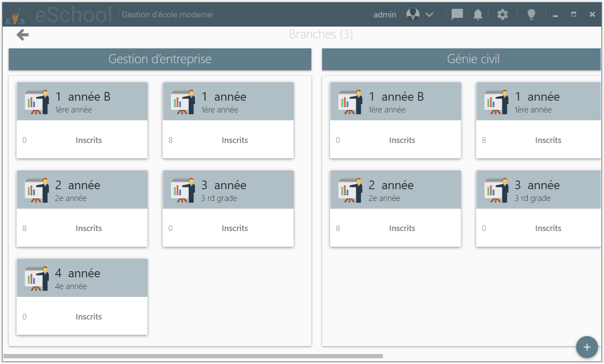604x364 pixels.
Task: Click the horizontal scrollbar at the bottom
Action: [x=192, y=356]
